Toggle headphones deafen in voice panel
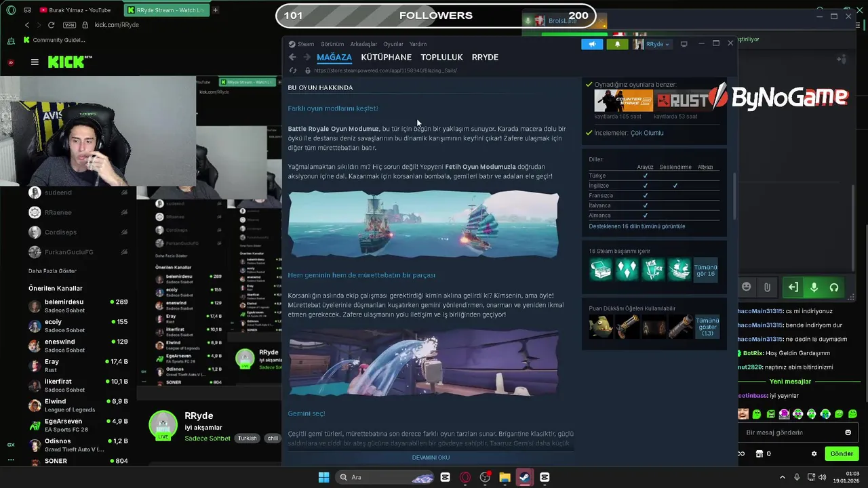Image resolution: width=868 pixels, height=488 pixels. coord(834,287)
